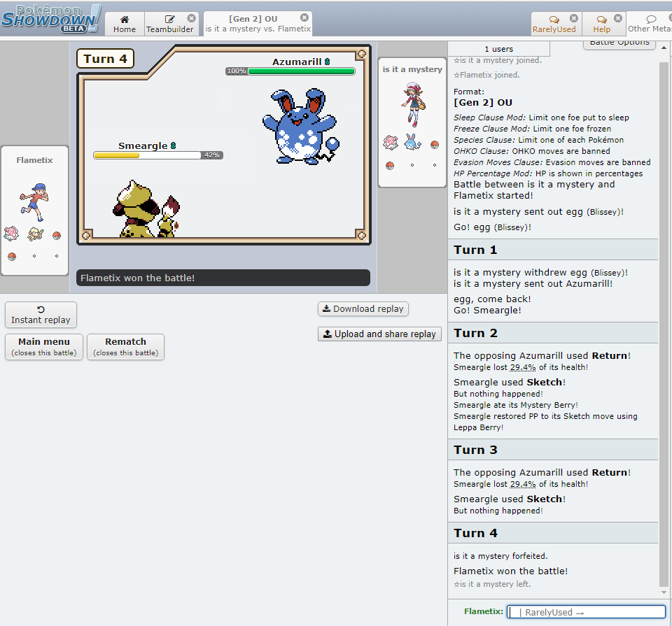The width and height of the screenshot is (672, 626).
Task: Click the Turn 4 indicator label
Action: tap(105, 59)
